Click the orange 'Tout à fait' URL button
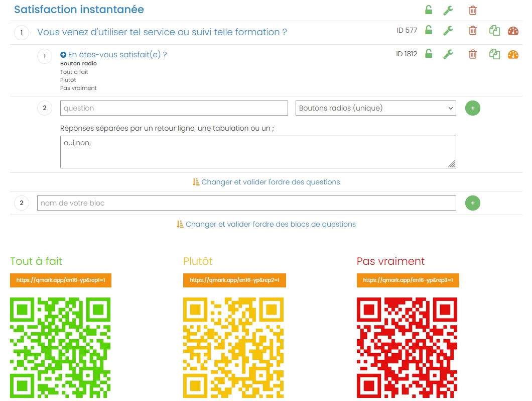 pyautogui.click(x=61, y=280)
